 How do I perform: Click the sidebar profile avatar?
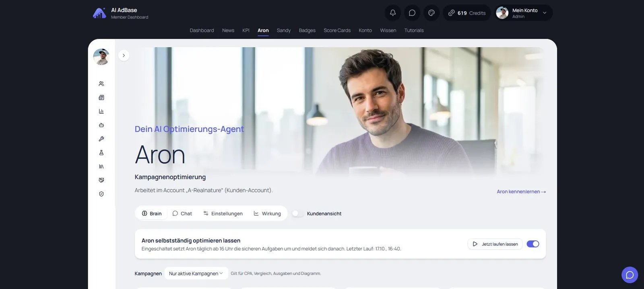(101, 57)
